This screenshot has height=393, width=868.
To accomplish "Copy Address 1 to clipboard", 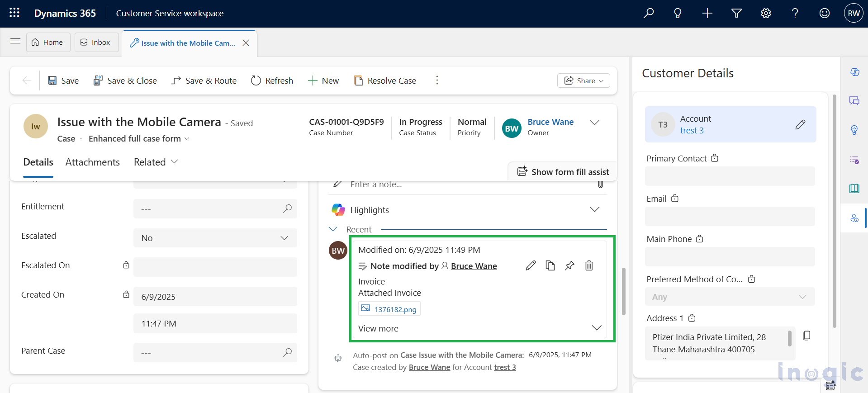I will pyautogui.click(x=806, y=336).
